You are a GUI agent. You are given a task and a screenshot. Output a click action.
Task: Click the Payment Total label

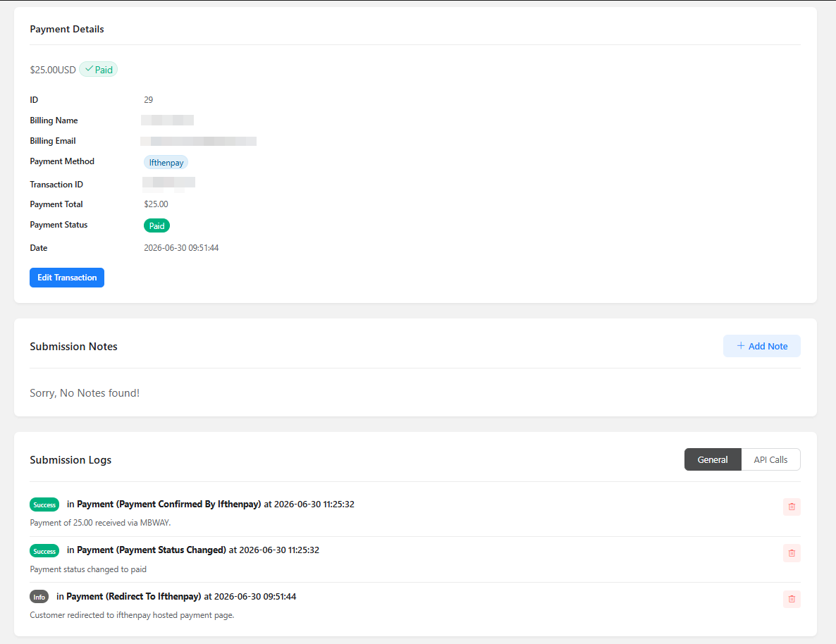[56, 204]
